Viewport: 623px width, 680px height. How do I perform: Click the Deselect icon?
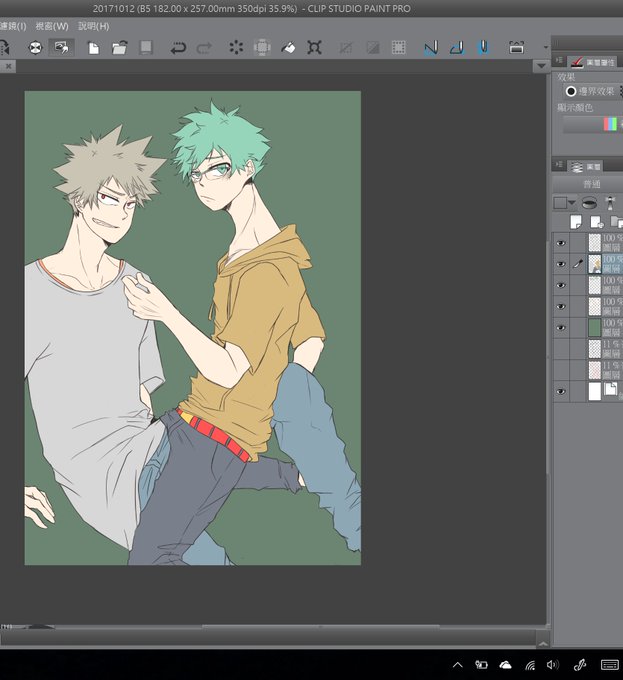tap(346, 48)
